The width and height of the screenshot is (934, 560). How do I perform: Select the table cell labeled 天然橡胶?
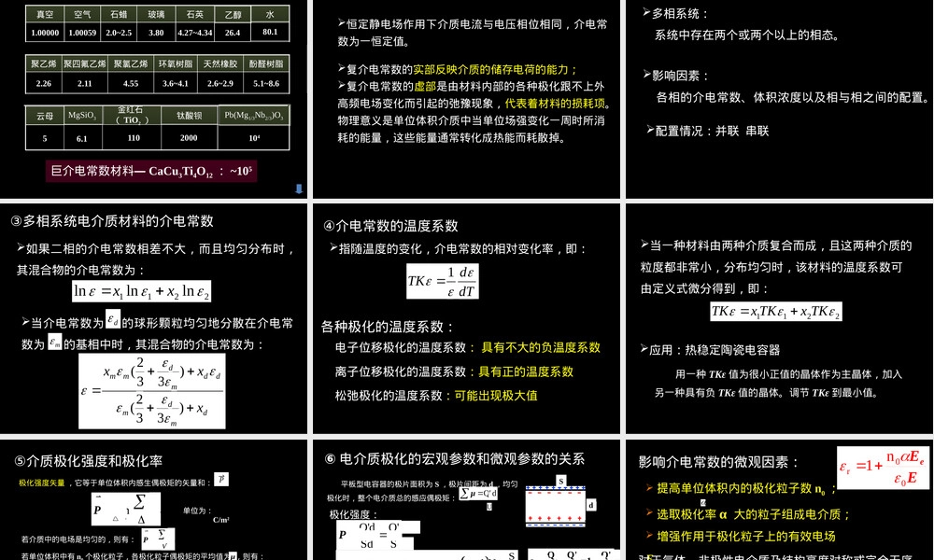coord(219,63)
